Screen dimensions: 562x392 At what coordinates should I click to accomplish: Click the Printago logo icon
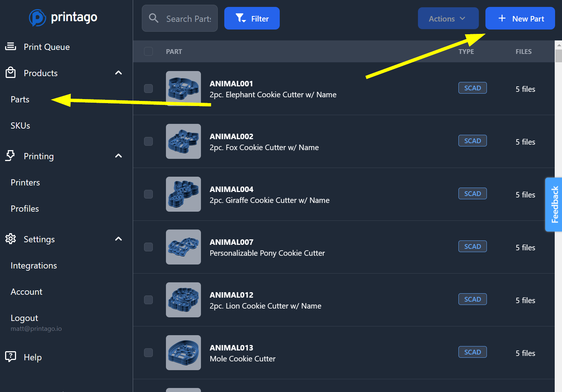tap(37, 17)
